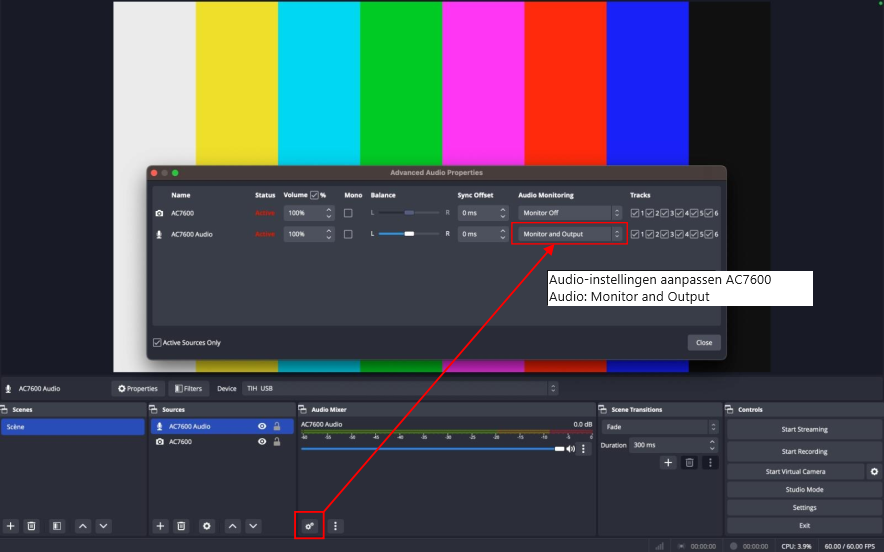Open Monitor and Output dropdown for AC7600 Audio
The image size is (884, 552).
(570, 234)
